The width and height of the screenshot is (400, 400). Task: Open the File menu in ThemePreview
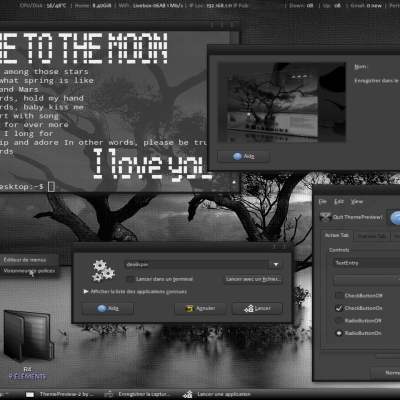322,201
